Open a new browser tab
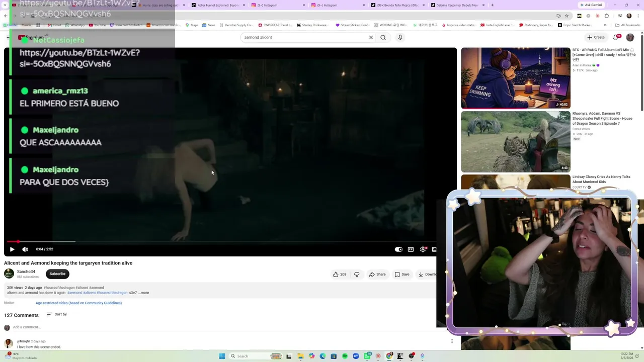 [x=492, y=5]
